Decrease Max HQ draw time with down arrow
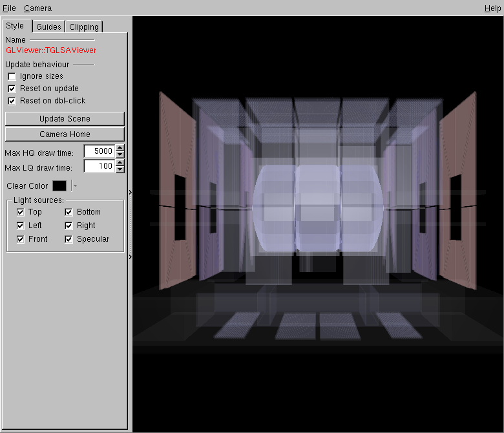This screenshot has width=504, height=433. (120, 154)
